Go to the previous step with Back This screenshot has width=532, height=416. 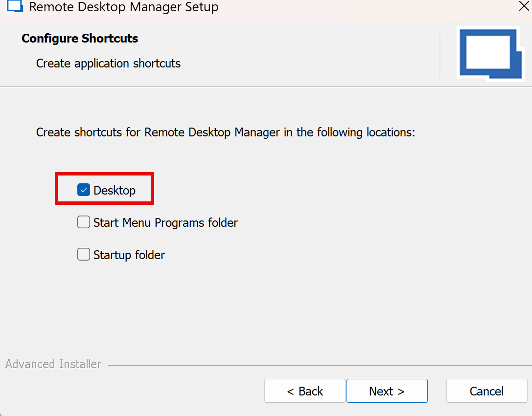304,391
